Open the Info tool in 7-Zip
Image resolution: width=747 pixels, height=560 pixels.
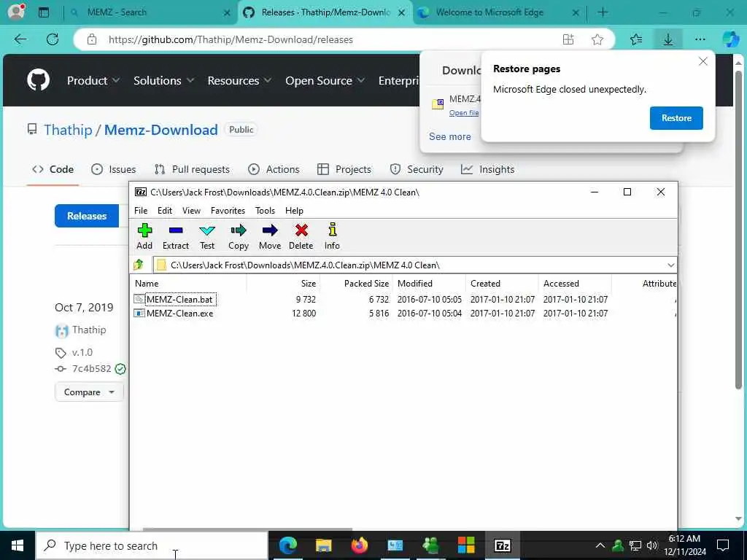tap(332, 237)
